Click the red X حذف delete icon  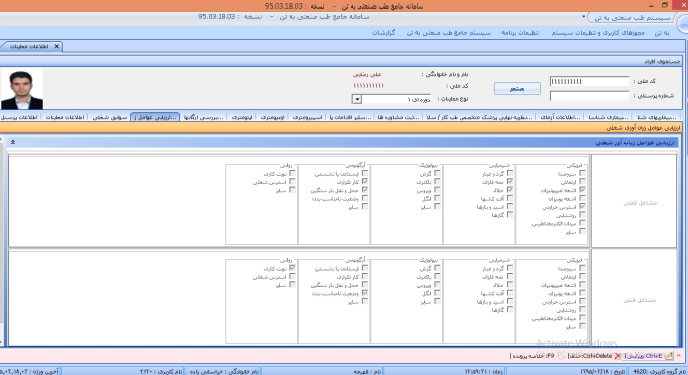pos(618,356)
